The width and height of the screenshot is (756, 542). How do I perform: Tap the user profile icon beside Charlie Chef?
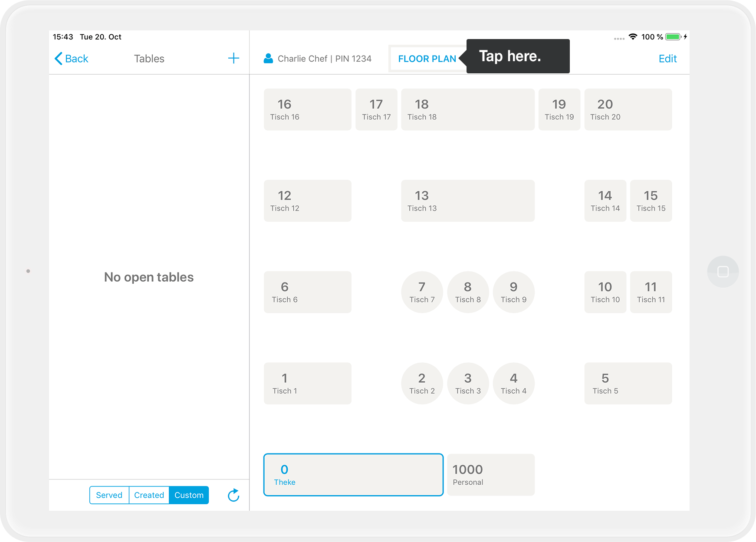click(x=269, y=58)
